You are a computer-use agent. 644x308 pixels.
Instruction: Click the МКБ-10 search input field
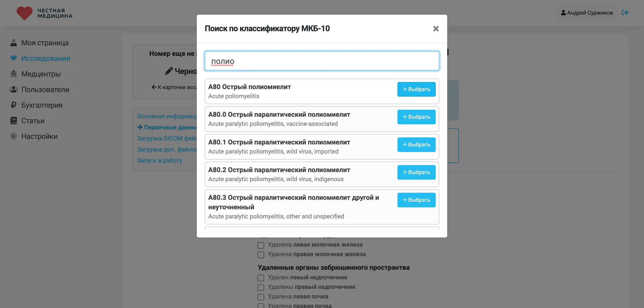pyautogui.click(x=322, y=61)
